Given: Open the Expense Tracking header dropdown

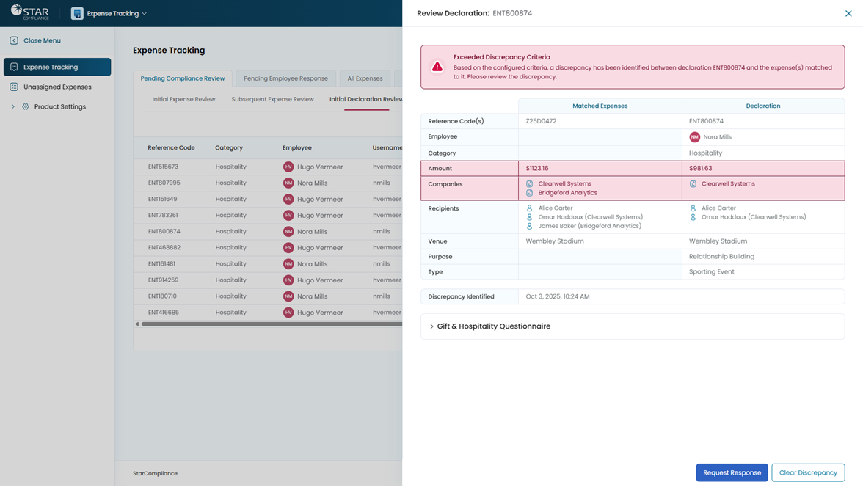Looking at the screenshot, I should click(x=144, y=13).
